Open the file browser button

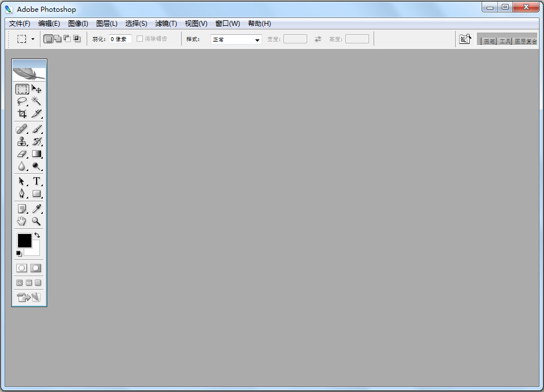click(465, 39)
